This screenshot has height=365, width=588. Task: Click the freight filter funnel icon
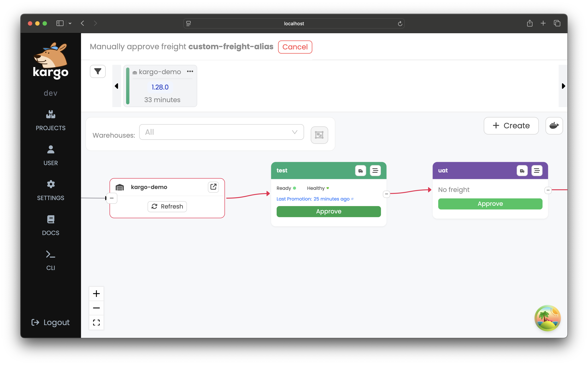(x=98, y=71)
